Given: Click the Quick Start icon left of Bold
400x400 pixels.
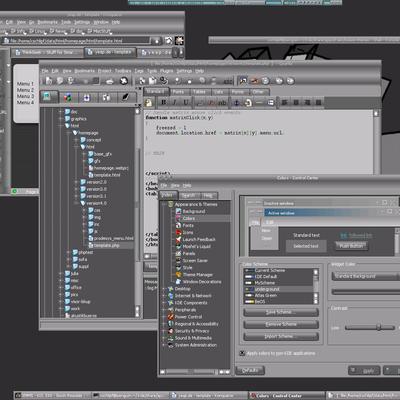Looking at the screenshot, I should [148, 102].
